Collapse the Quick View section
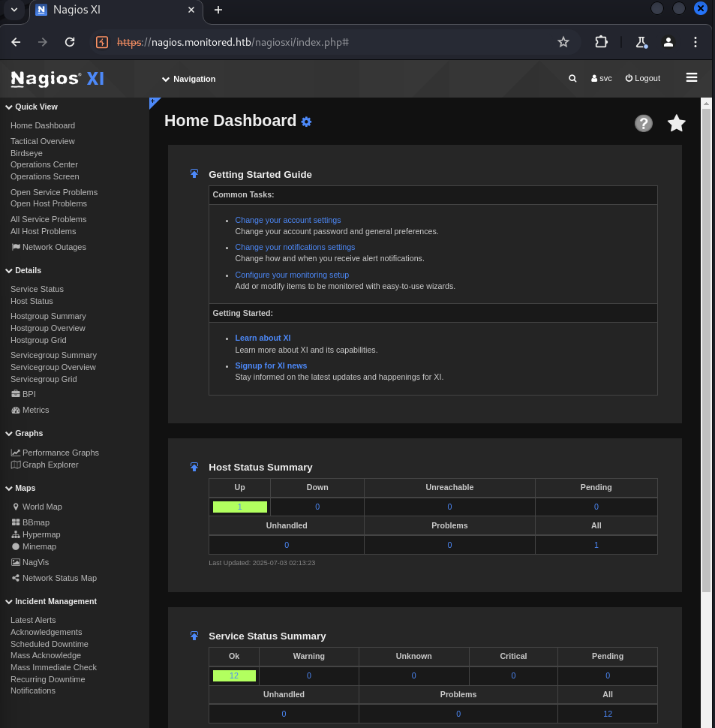Screen dimensions: 715x728 [32, 107]
